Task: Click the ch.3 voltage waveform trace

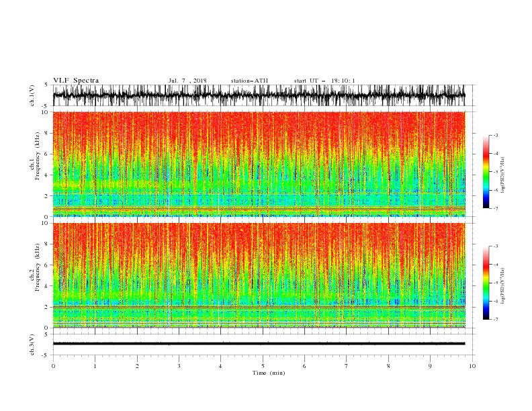Action: click(x=259, y=344)
